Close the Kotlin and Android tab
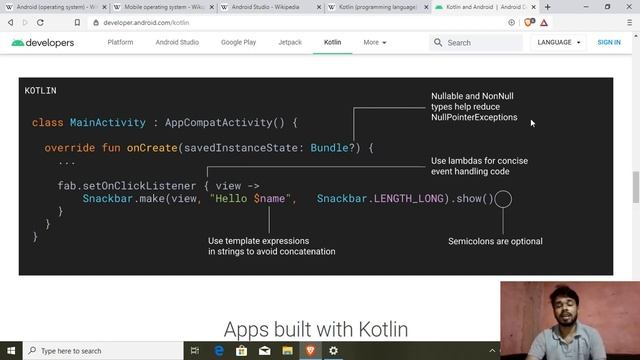Image resolution: width=640 pixels, height=360 pixels. coord(533,7)
